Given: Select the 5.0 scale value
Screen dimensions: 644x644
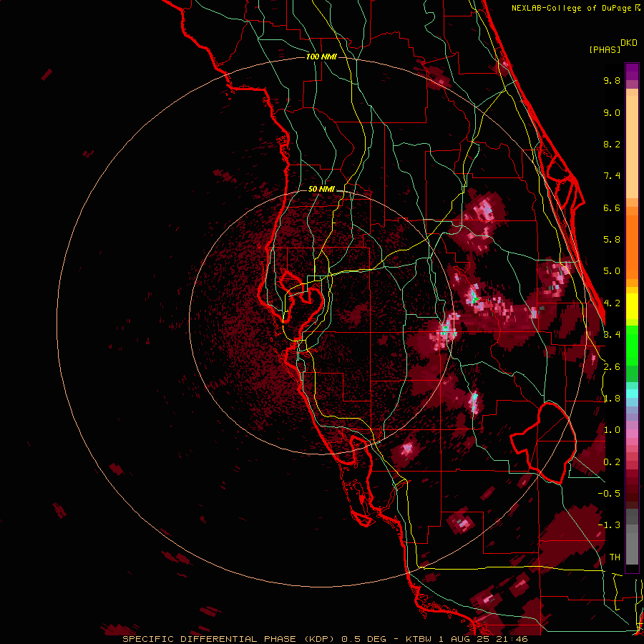Looking at the screenshot, I should (612, 271).
